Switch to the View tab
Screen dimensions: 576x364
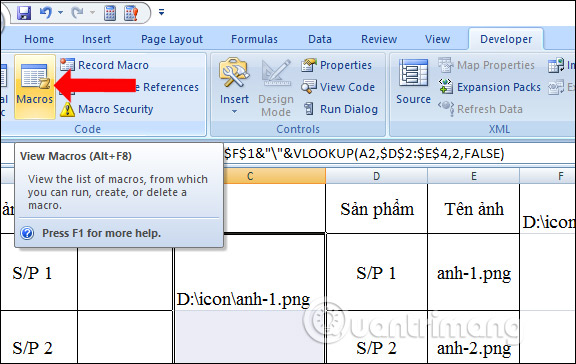(438, 39)
